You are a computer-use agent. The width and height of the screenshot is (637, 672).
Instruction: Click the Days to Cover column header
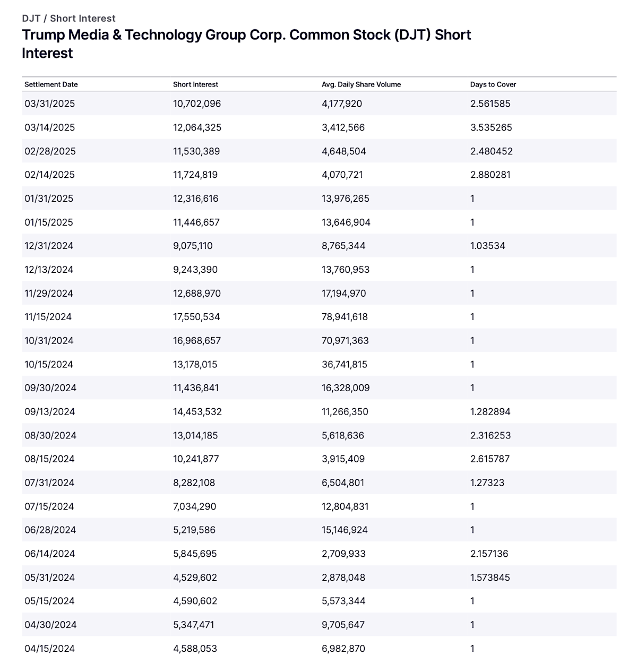493,84
